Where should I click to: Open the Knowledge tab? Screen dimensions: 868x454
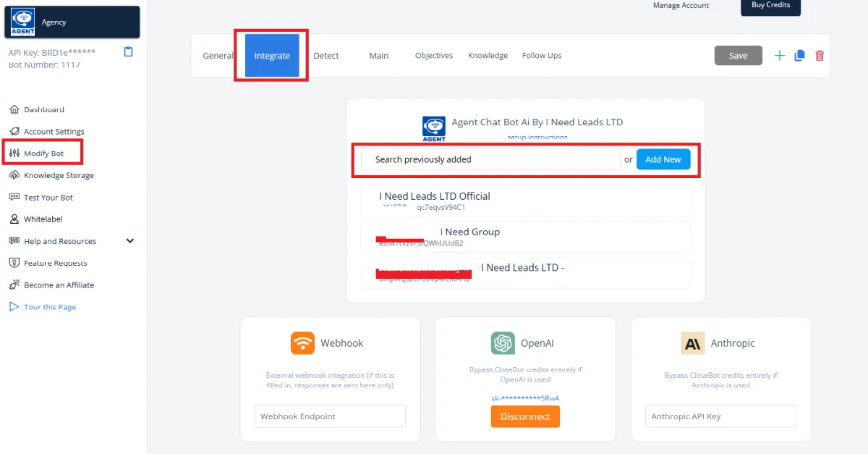(488, 56)
